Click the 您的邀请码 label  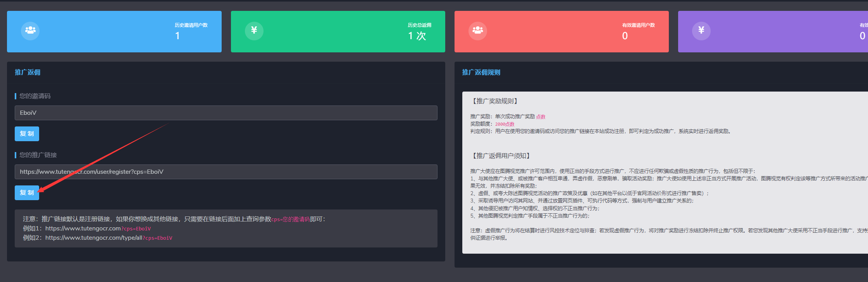click(x=35, y=96)
